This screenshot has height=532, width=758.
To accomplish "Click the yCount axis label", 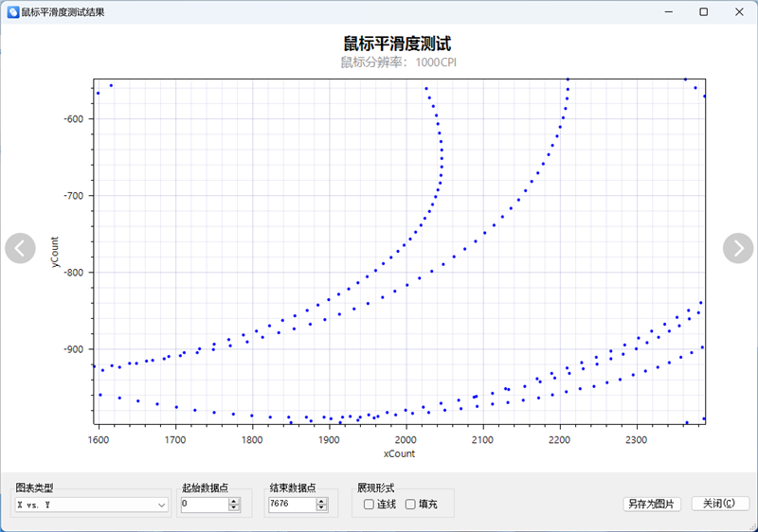I will 55,250.
